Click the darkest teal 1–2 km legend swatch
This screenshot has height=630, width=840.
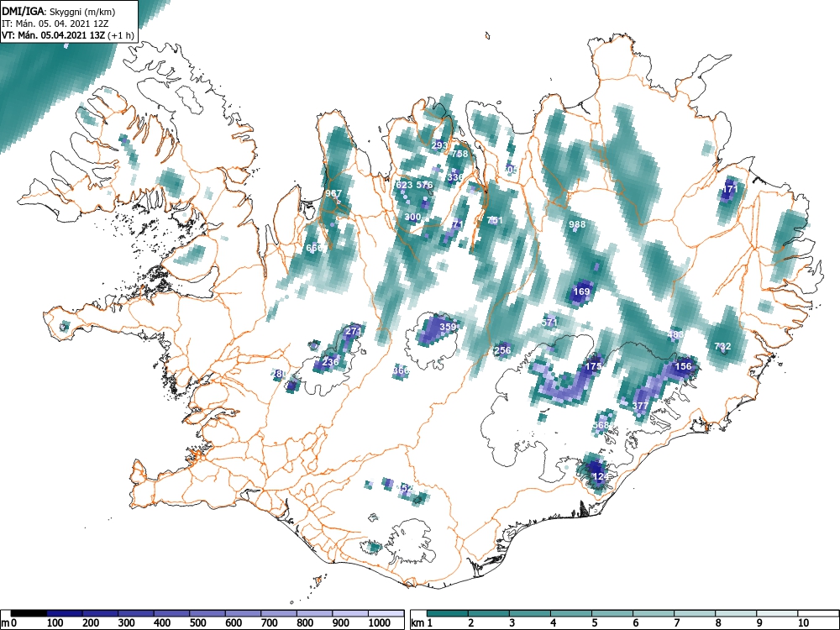tap(448, 614)
